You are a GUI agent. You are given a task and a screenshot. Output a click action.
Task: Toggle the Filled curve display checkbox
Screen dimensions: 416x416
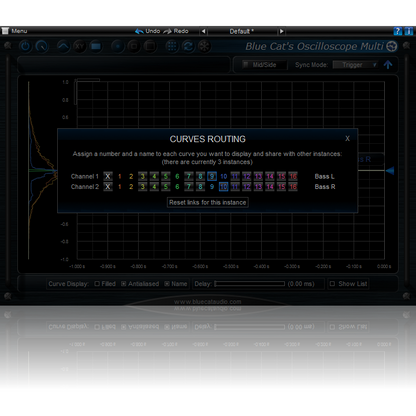tap(97, 284)
